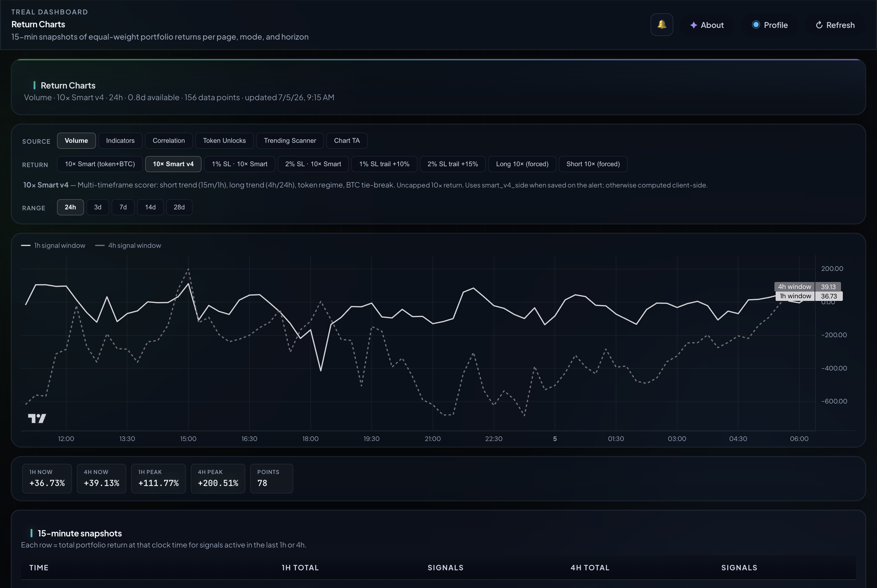Image resolution: width=877 pixels, height=588 pixels.
Task: Click the 21:00 time axis label
Action: 433,439
